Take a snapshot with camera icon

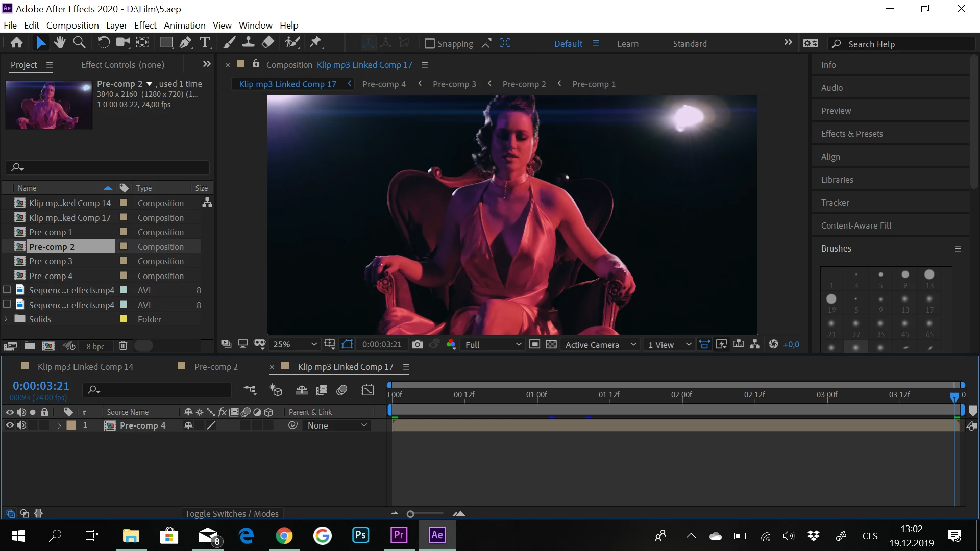(x=418, y=345)
